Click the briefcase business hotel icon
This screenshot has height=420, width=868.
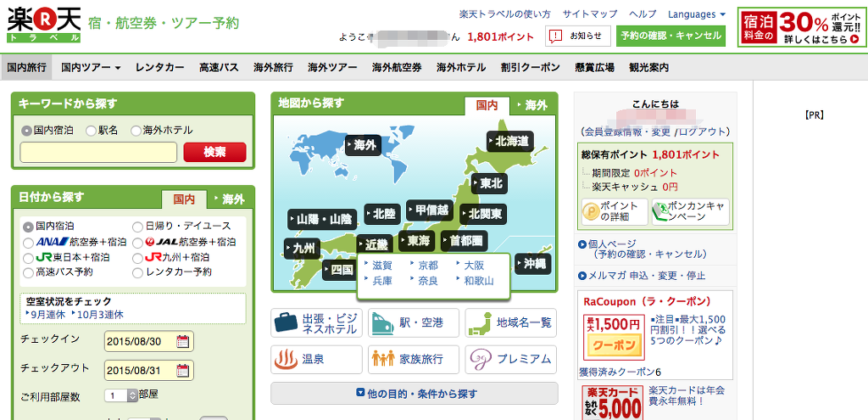[x=287, y=323]
